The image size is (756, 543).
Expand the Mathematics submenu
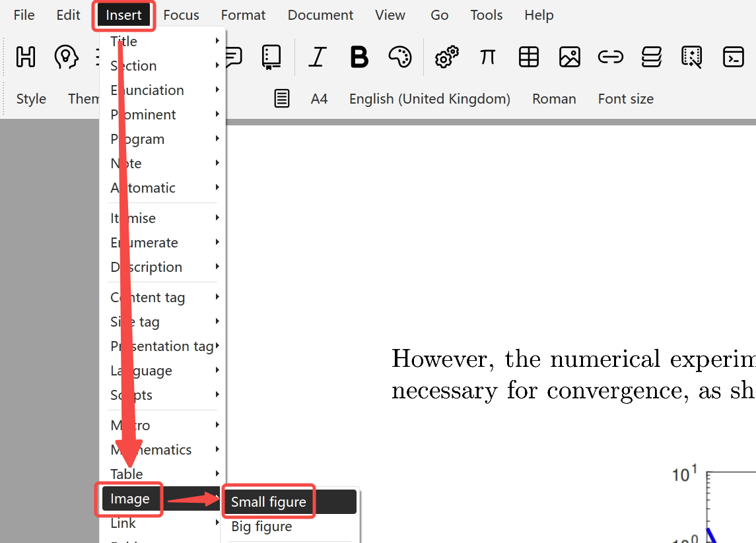163,450
